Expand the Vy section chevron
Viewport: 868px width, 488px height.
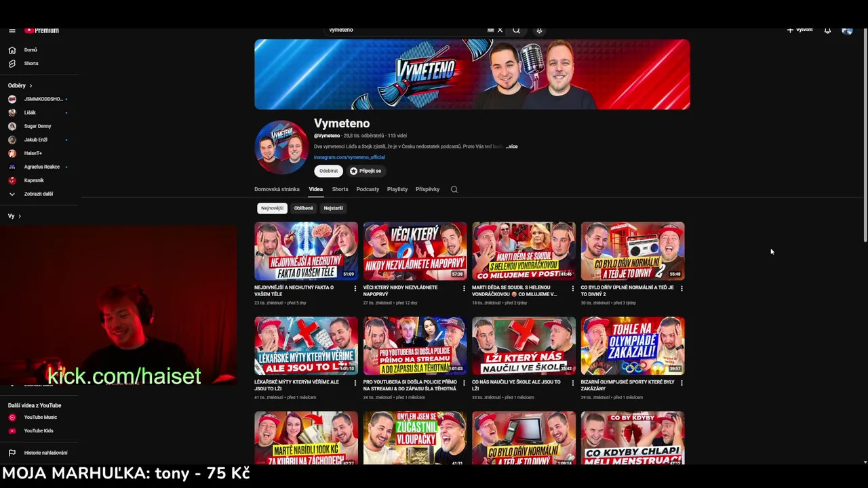(x=19, y=216)
